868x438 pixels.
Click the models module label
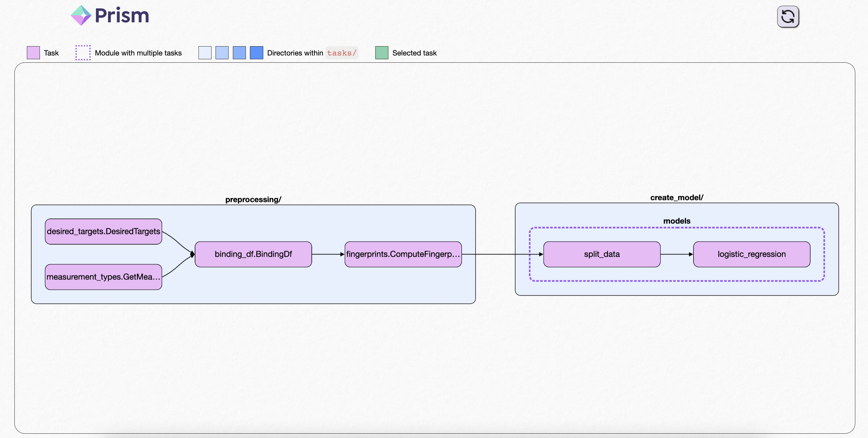click(677, 221)
